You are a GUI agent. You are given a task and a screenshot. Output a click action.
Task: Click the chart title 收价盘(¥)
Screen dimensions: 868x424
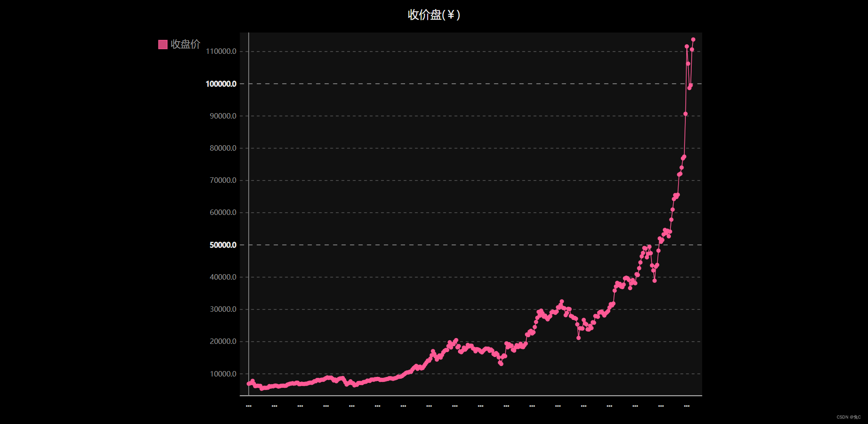(434, 15)
